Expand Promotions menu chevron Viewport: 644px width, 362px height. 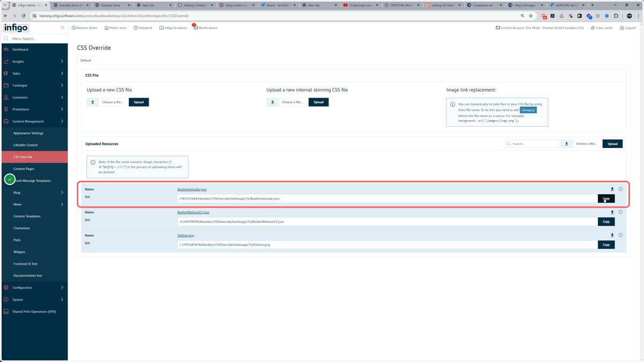click(x=62, y=109)
